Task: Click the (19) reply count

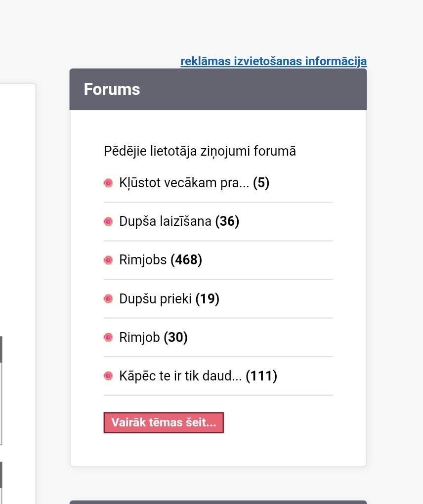Action: tap(208, 299)
